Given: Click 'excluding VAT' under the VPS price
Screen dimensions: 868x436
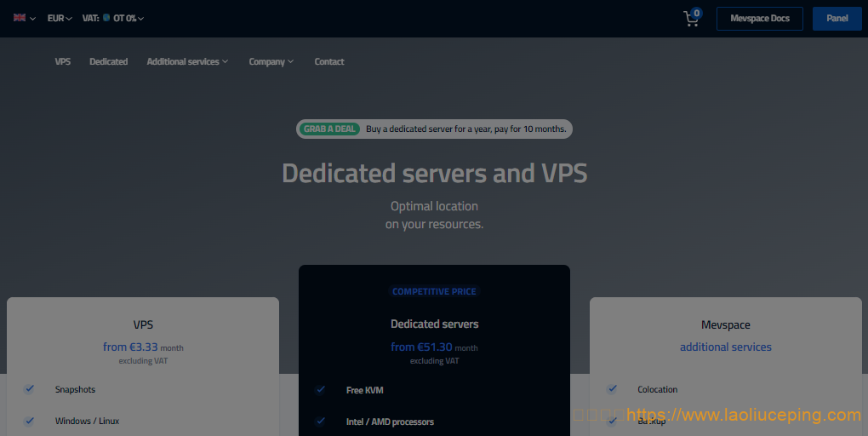Looking at the screenshot, I should pos(143,361).
